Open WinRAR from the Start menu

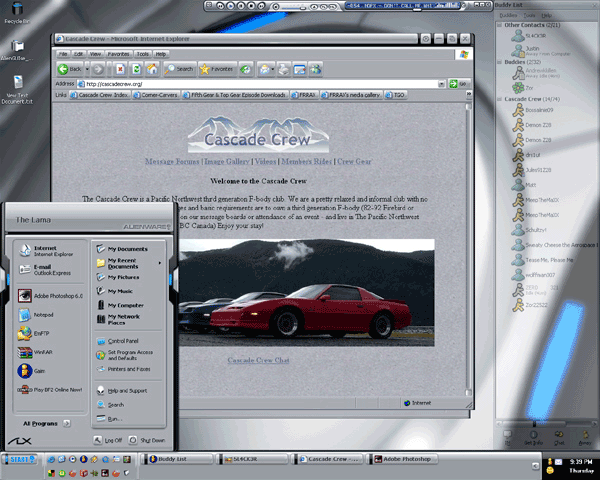click(x=44, y=350)
